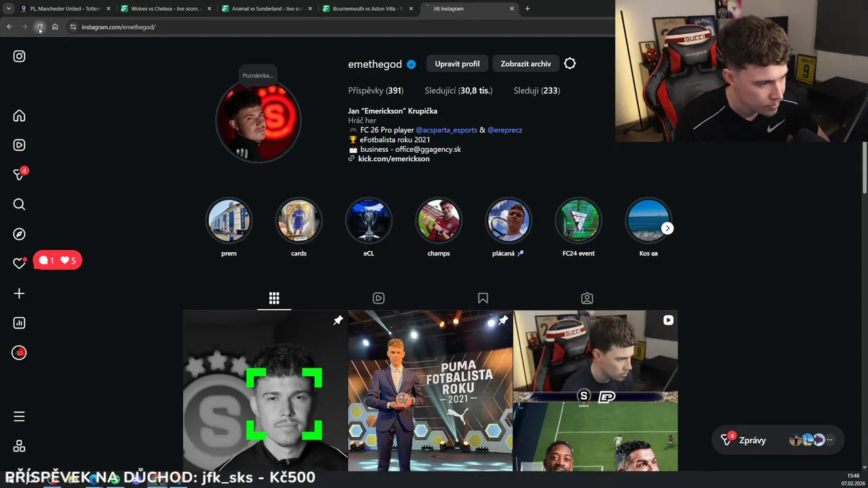The height and width of the screenshot is (488, 868).
Task: Select Reels tab in profile
Action: pos(378,298)
